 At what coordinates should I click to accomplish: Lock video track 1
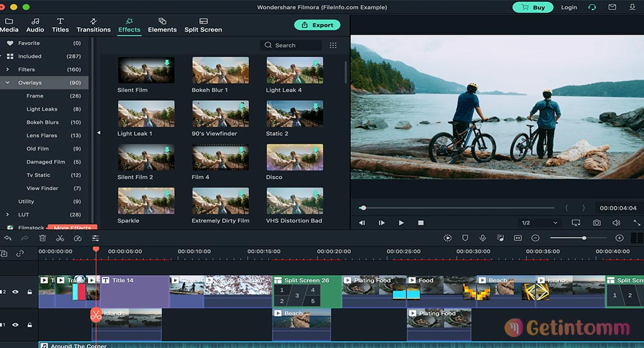(30, 325)
